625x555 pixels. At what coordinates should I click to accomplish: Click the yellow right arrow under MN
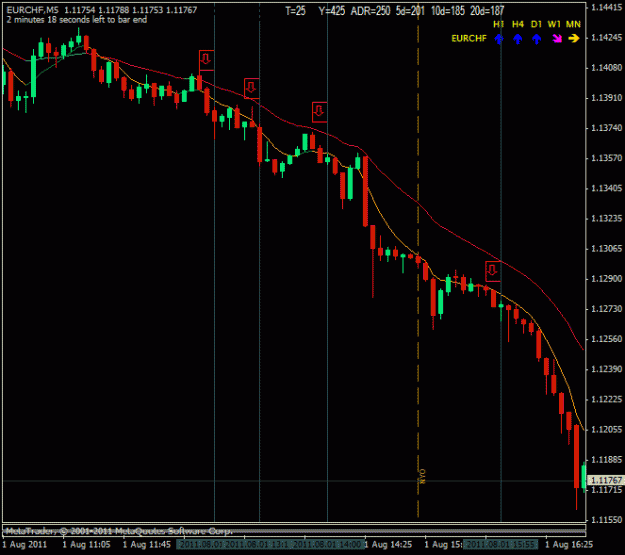[574, 38]
